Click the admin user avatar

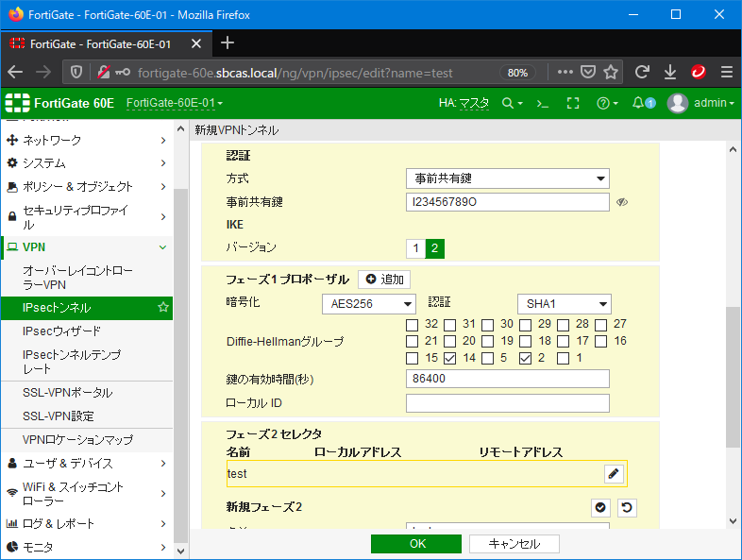(677, 103)
